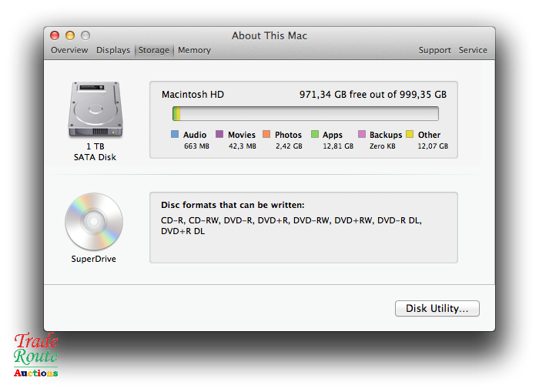
Task: Select the Storage tab
Action: (x=154, y=50)
